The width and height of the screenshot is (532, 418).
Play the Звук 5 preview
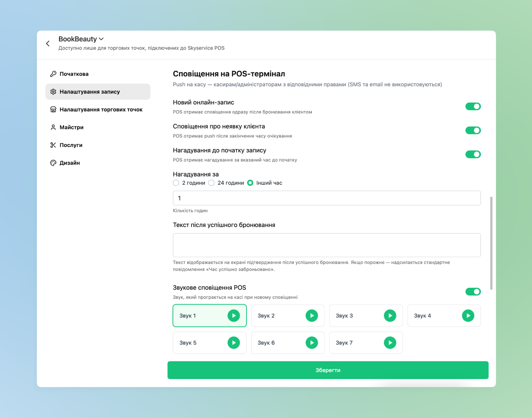coord(234,343)
